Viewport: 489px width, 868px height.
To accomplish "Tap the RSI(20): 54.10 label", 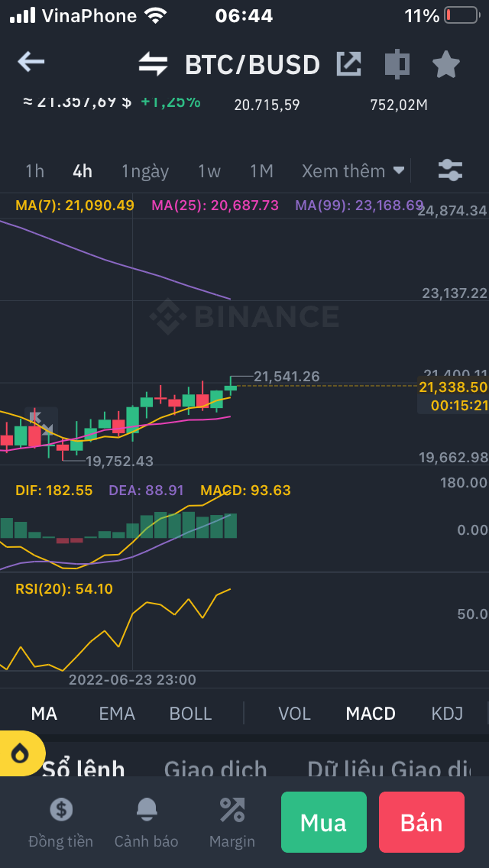I will (x=64, y=588).
